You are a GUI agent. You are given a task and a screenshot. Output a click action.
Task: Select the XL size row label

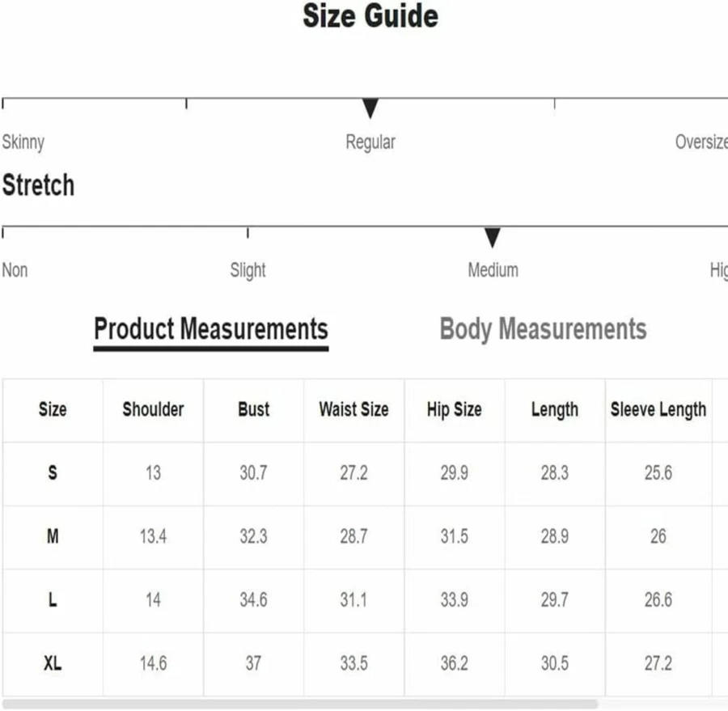[53, 663]
